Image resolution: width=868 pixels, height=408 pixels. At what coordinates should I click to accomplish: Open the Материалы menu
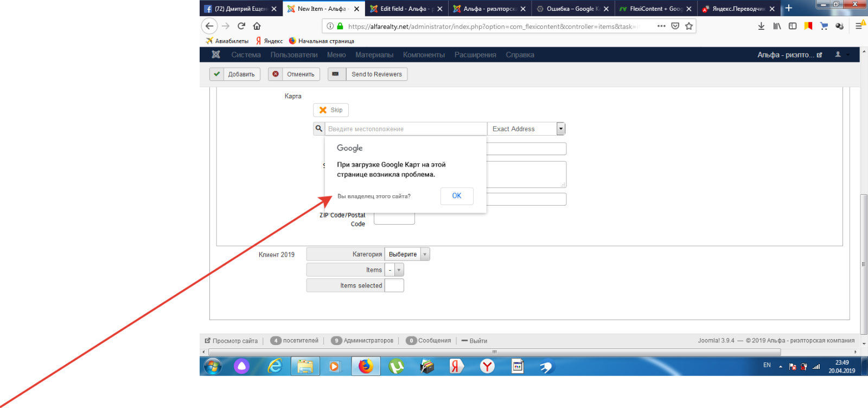coord(374,55)
